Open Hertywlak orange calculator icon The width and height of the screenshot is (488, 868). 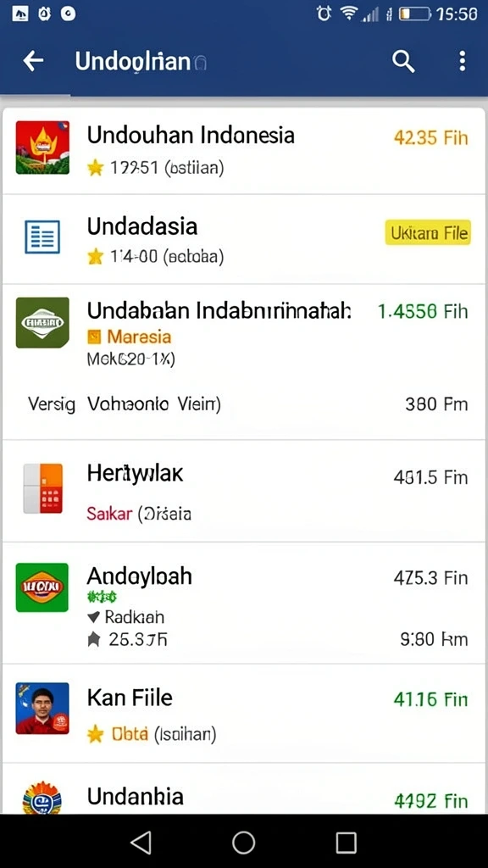42,488
